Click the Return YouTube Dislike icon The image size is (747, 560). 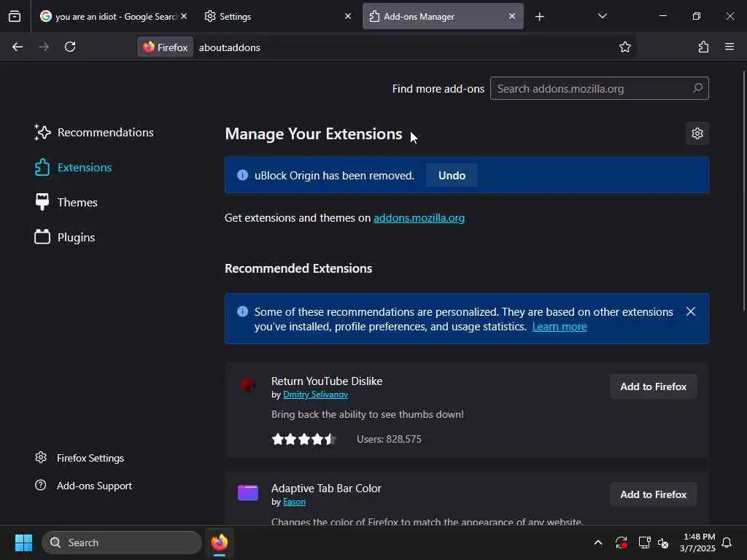pyautogui.click(x=248, y=384)
